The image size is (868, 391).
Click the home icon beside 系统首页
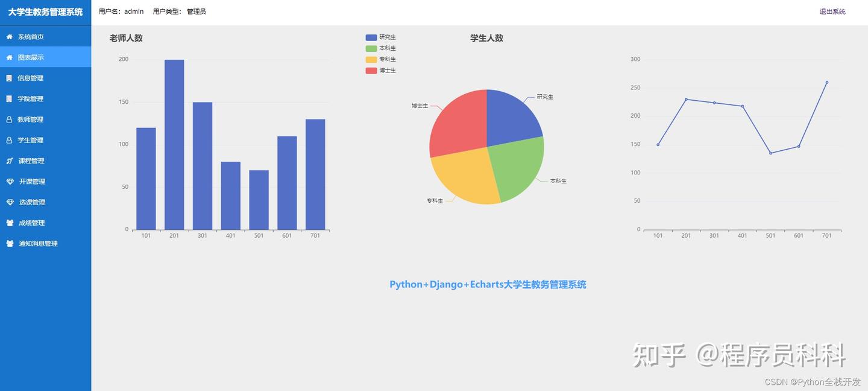click(x=9, y=37)
